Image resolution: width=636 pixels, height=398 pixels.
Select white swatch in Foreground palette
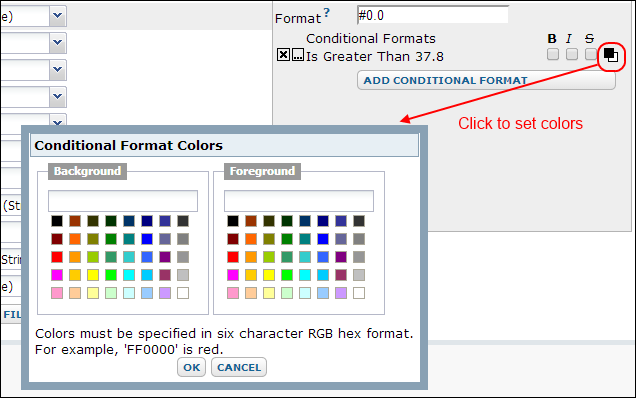(x=359, y=293)
